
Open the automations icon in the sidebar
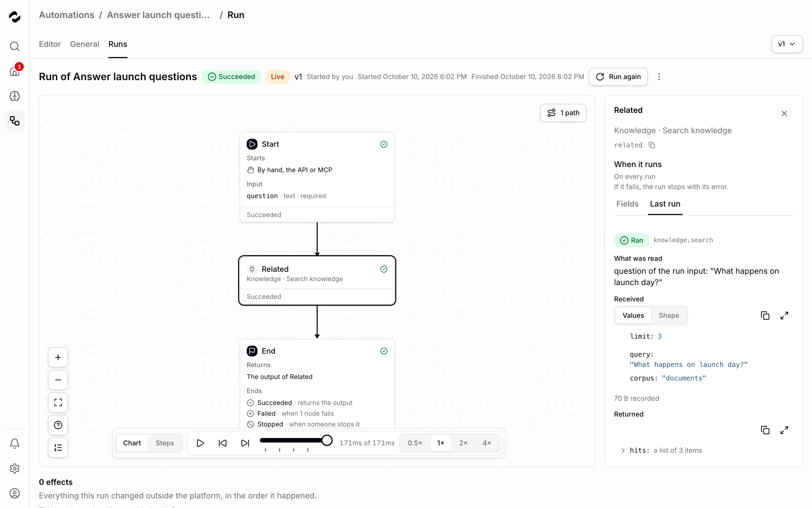[14, 121]
